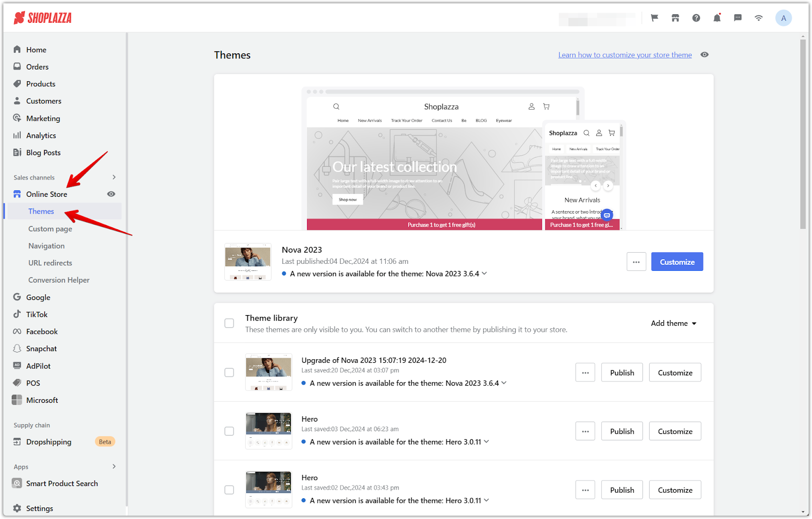Click the Microsoft squares icon
812x519 pixels.
17,400
